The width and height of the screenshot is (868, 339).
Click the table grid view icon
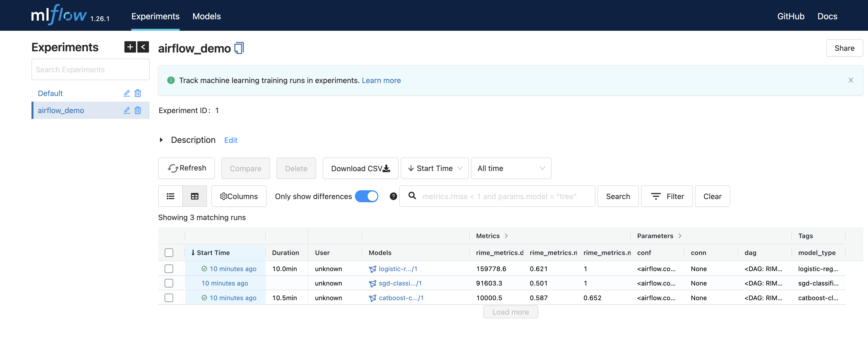[194, 196]
